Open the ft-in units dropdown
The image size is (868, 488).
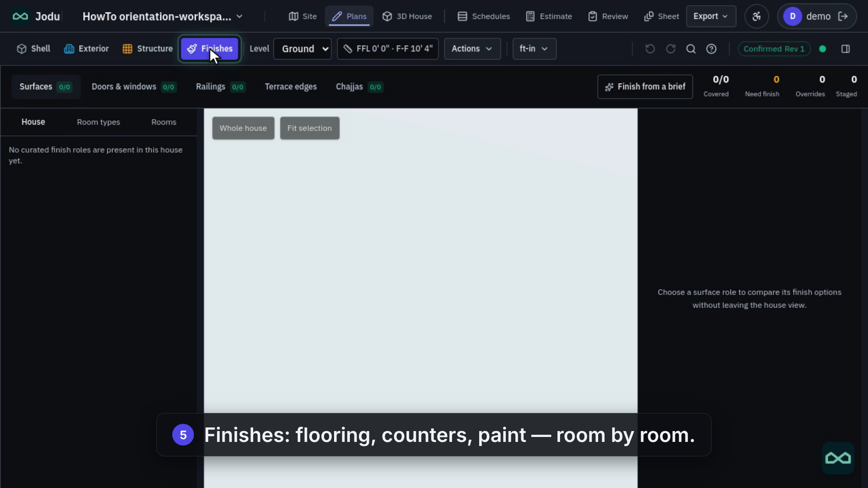pos(534,49)
